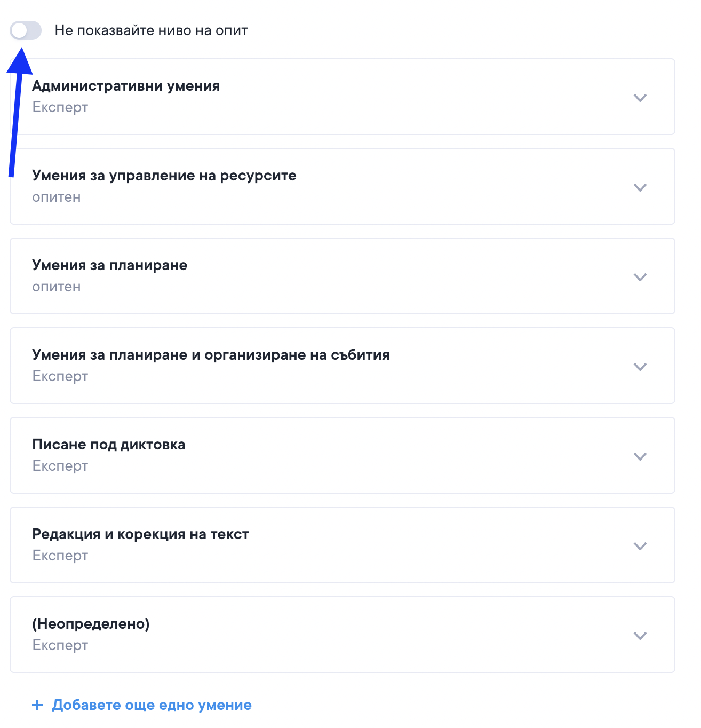Expand the Писане под диктовка chevron

(x=640, y=456)
